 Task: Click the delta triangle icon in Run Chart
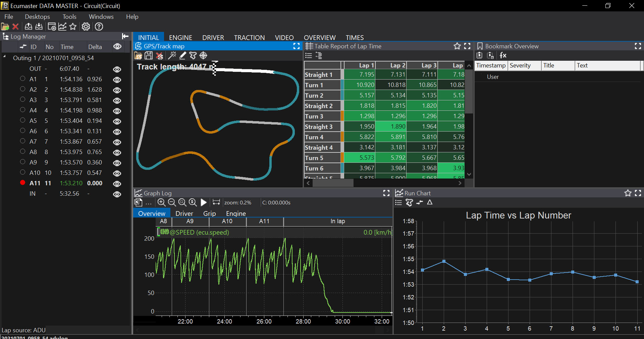point(430,202)
